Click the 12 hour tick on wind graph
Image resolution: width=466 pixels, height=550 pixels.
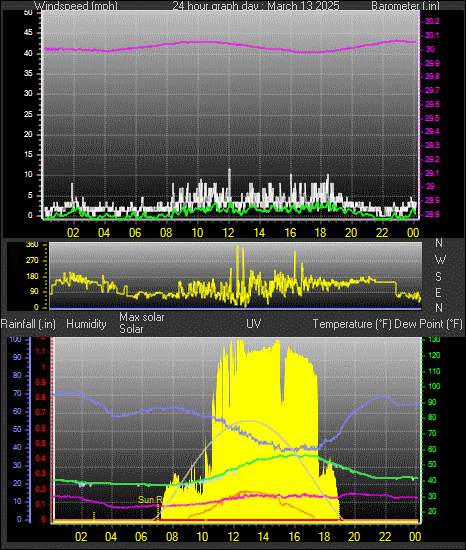(229, 233)
